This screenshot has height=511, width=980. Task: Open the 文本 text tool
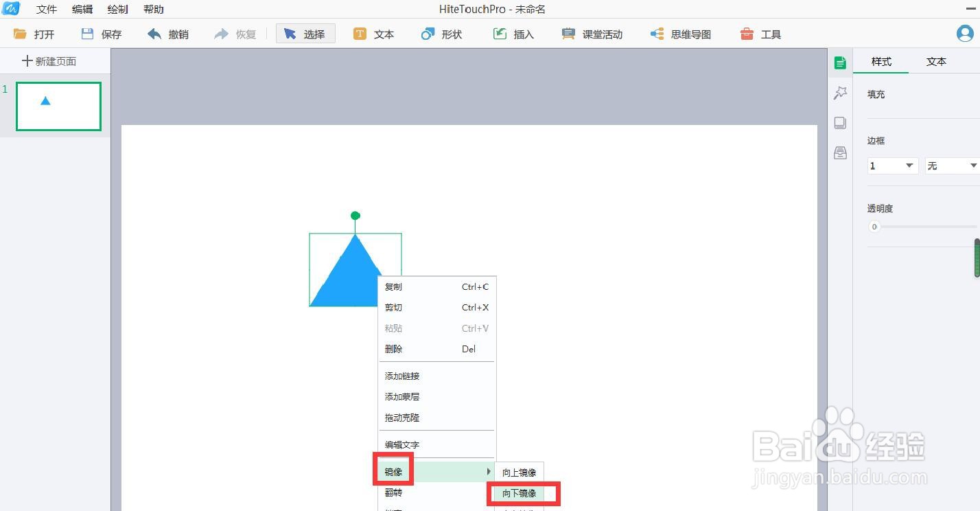(x=374, y=33)
